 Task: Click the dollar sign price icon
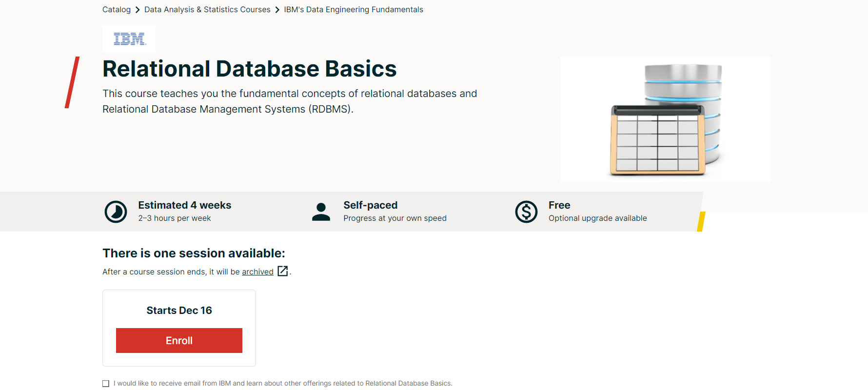pyautogui.click(x=526, y=212)
